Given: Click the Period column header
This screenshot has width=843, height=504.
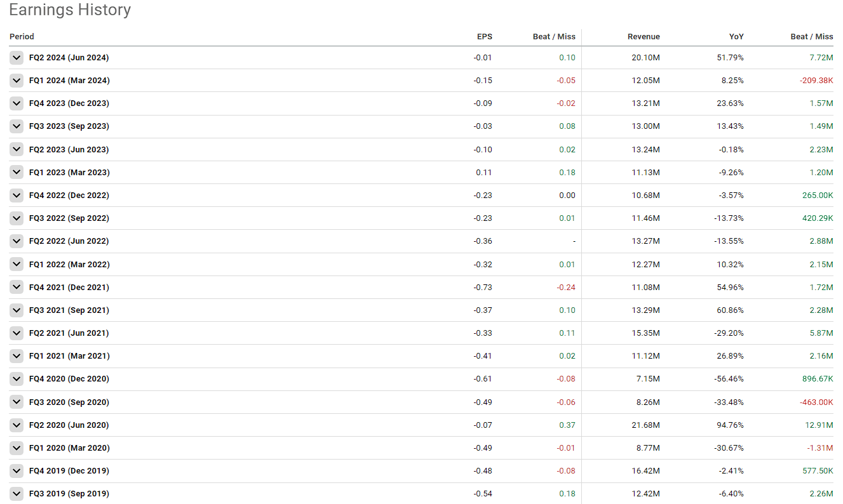Looking at the screenshot, I should click(22, 37).
